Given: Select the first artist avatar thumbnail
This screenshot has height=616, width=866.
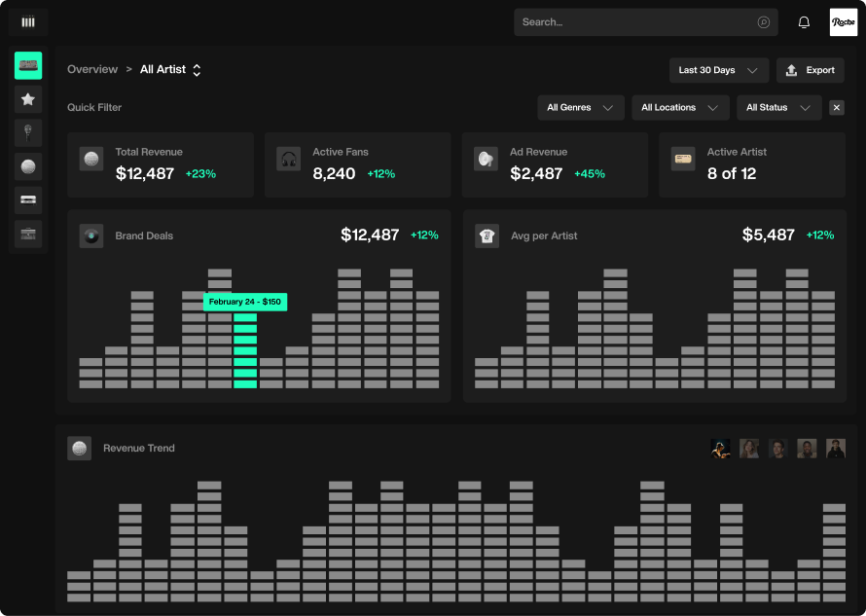Looking at the screenshot, I should [720, 449].
